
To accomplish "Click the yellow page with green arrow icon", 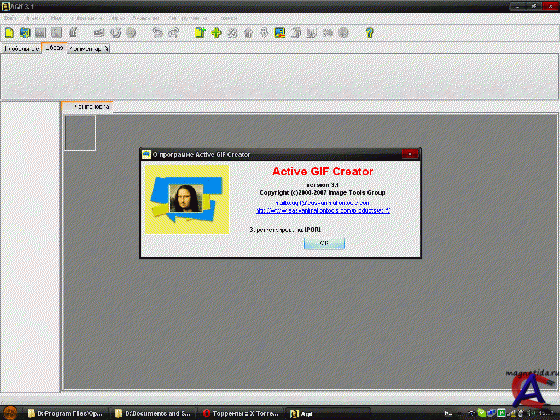I will (200, 33).
